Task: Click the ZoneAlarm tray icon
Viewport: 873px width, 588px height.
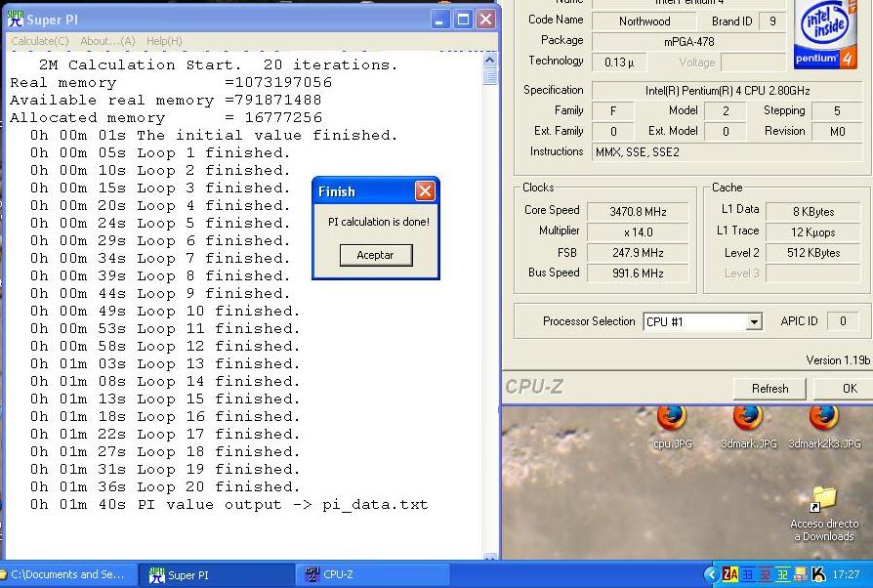Action: [x=730, y=575]
